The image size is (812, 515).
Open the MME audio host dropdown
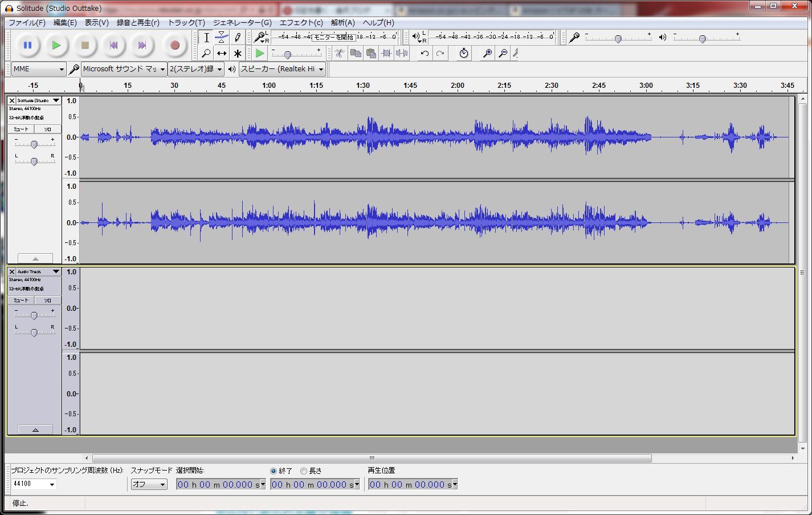pos(39,69)
